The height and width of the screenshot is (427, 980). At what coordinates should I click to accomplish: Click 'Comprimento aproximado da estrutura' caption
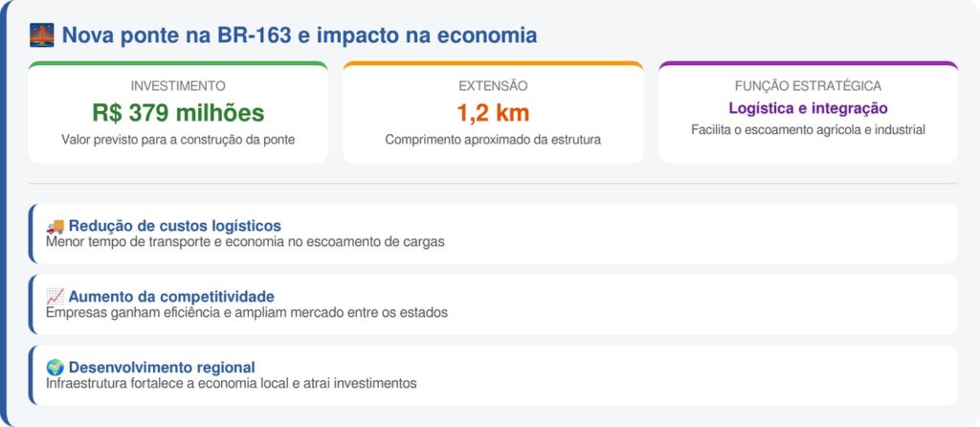[x=492, y=140]
